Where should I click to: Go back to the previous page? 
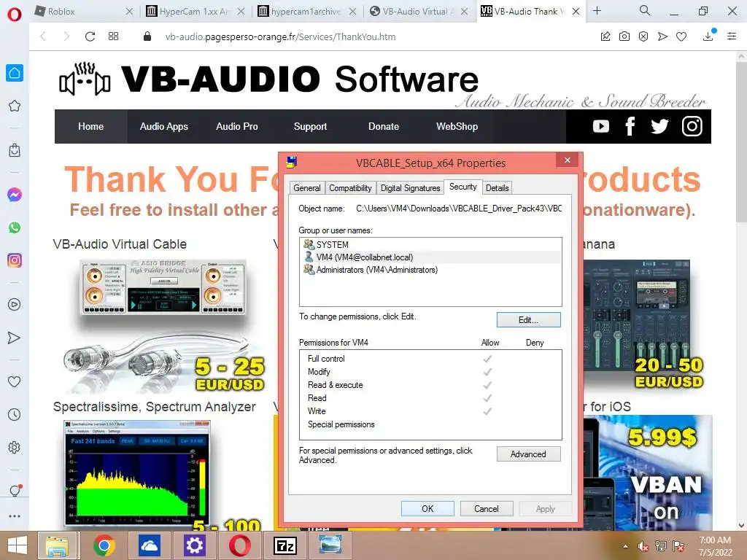[x=43, y=36]
